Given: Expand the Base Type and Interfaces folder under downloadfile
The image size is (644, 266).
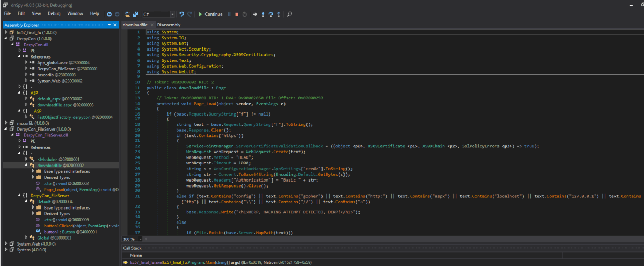Looking at the screenshot, I should point(32,171).
